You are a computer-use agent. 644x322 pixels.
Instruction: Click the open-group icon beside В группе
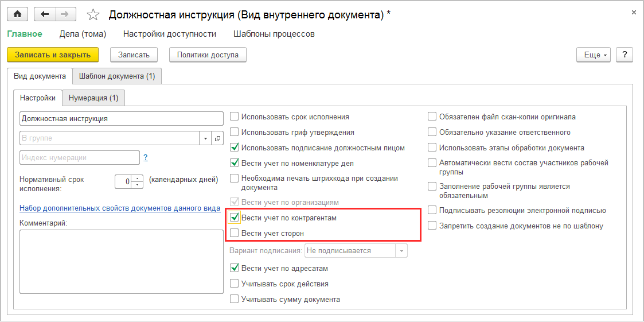[x=217, y=138]
